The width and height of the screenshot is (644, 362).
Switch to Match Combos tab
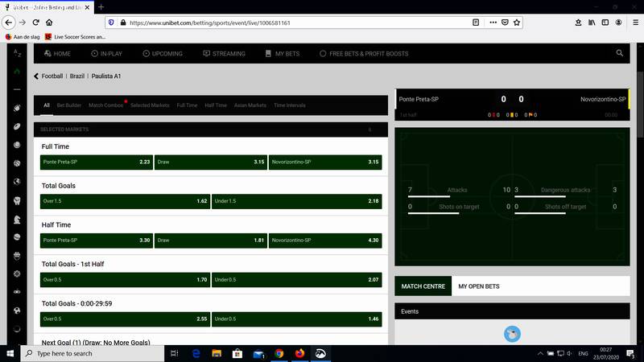(106, 105)
